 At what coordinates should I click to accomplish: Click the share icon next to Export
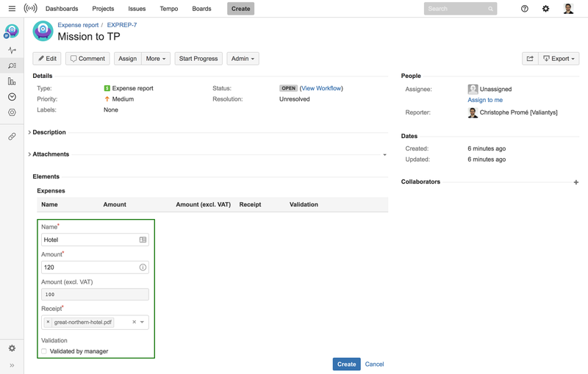pyautogui.click(x=529, y=59)
